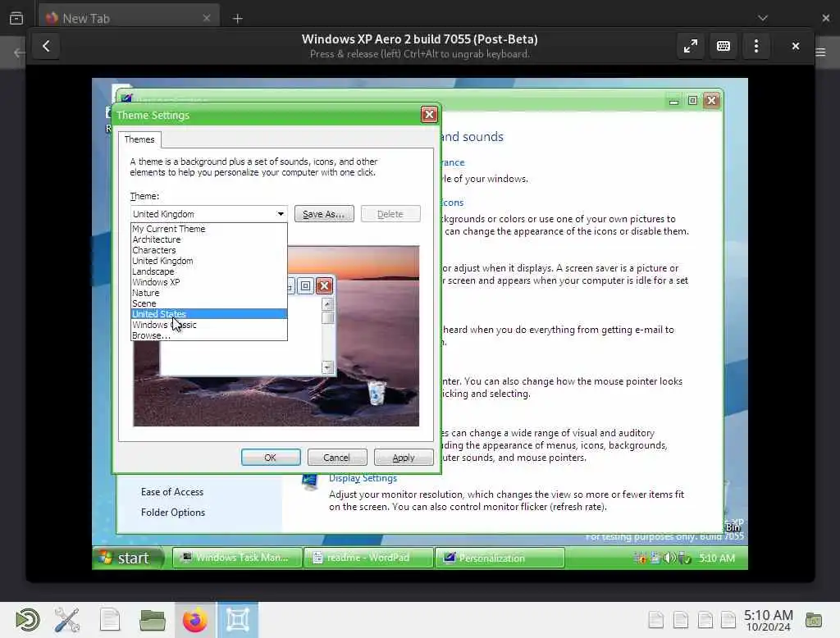Viewport: 840px width, 638px height.
Task: Choose Characters theme from the list
Action: tap(209, 250)
